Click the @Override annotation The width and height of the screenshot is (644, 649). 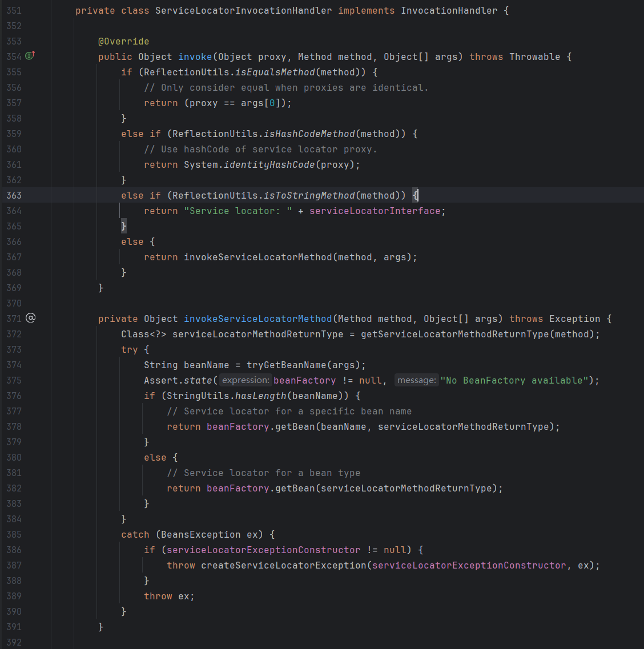click(x=123, y=41)
